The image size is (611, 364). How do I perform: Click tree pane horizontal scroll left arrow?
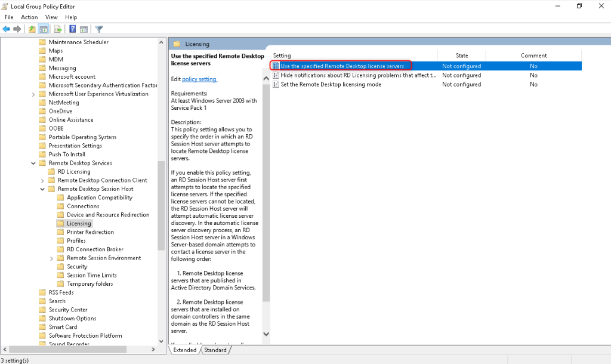[5, 350]
